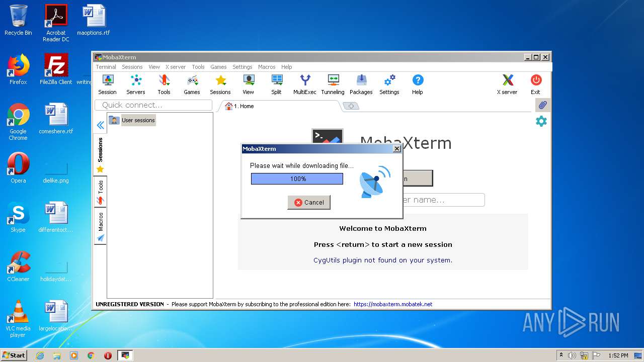
Task: Open the media player taskbar icon
Action: [74, 355]
